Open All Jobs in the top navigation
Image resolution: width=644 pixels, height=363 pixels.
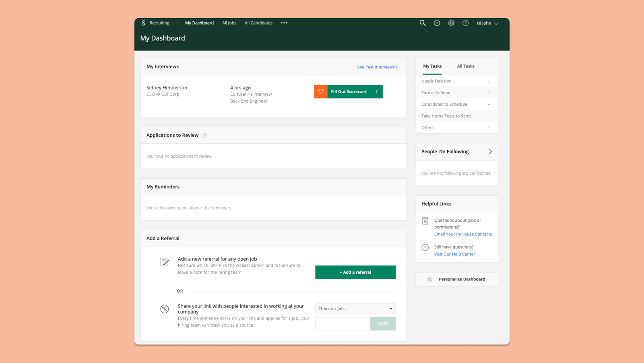pyautogui.click(x=229, y=23)
